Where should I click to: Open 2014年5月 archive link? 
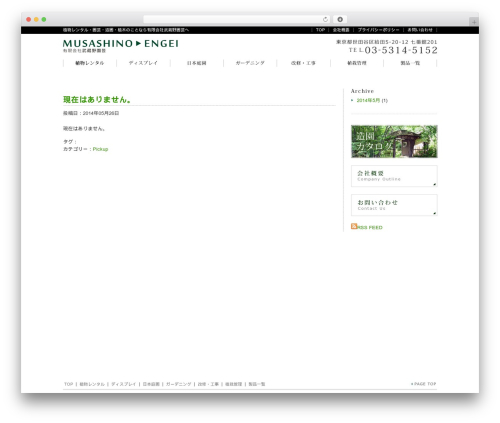point(368,100)
